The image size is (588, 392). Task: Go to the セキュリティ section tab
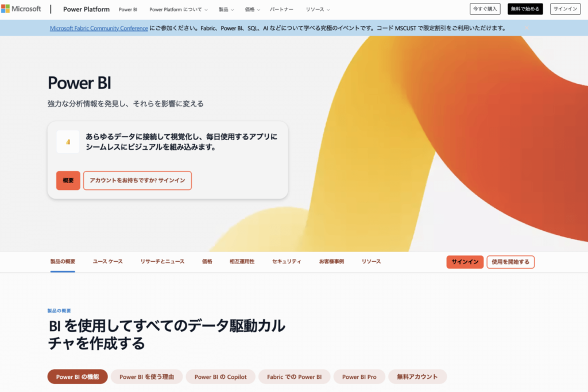[287, 262]
